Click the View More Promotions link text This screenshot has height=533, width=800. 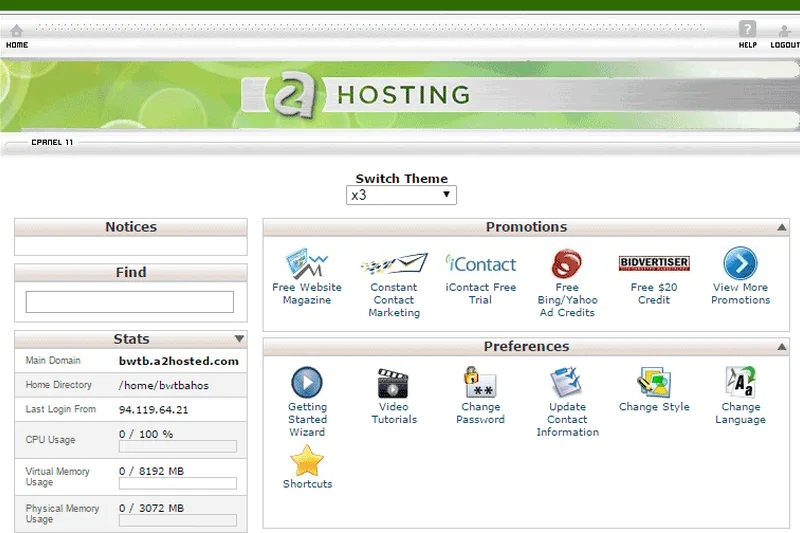tap(740, 294)
